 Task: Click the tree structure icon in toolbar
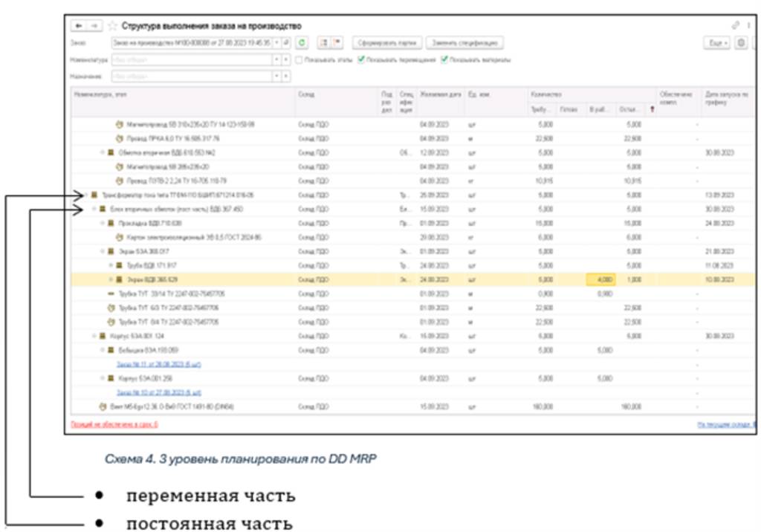coord(323,43)
